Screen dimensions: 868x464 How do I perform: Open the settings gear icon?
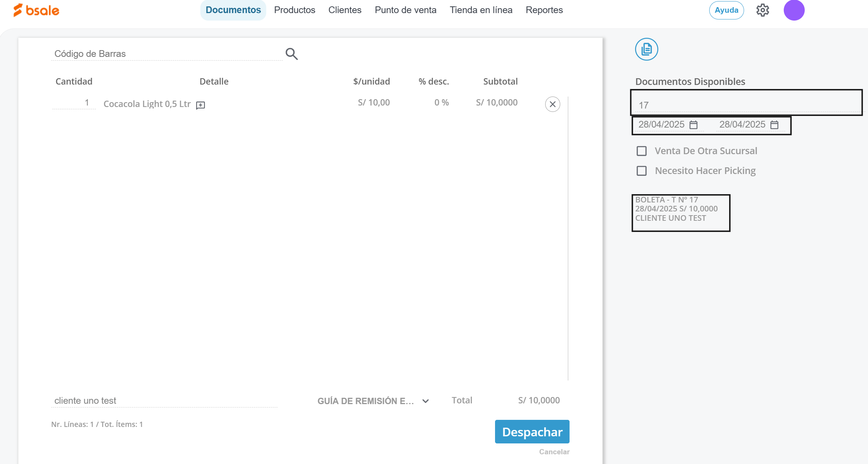tap(762, 10)
